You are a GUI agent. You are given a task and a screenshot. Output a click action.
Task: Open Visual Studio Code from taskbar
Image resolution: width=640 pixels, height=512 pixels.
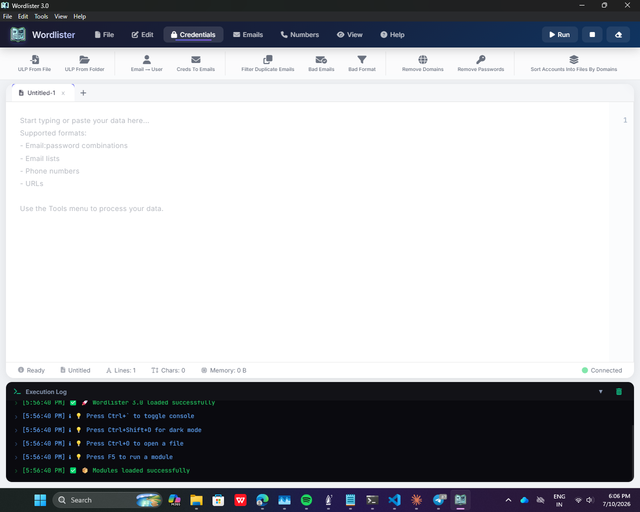[x=394, y=500]
